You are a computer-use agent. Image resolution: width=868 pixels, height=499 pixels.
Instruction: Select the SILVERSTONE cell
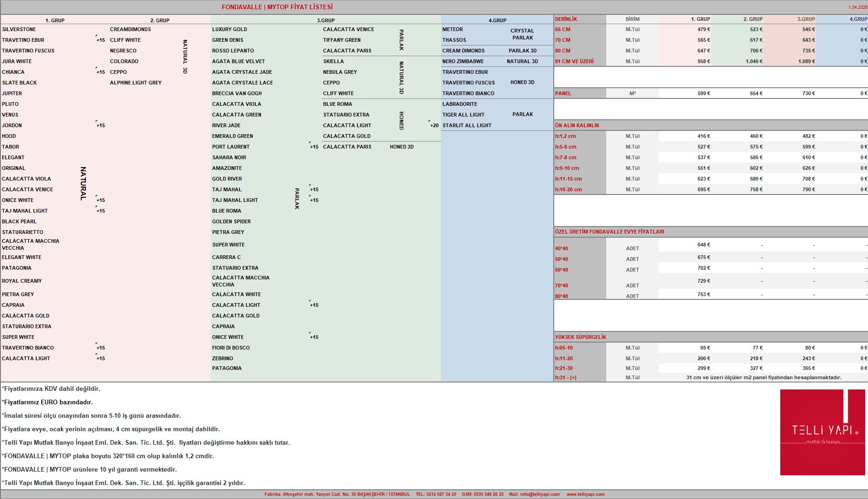tap(19, 29)
